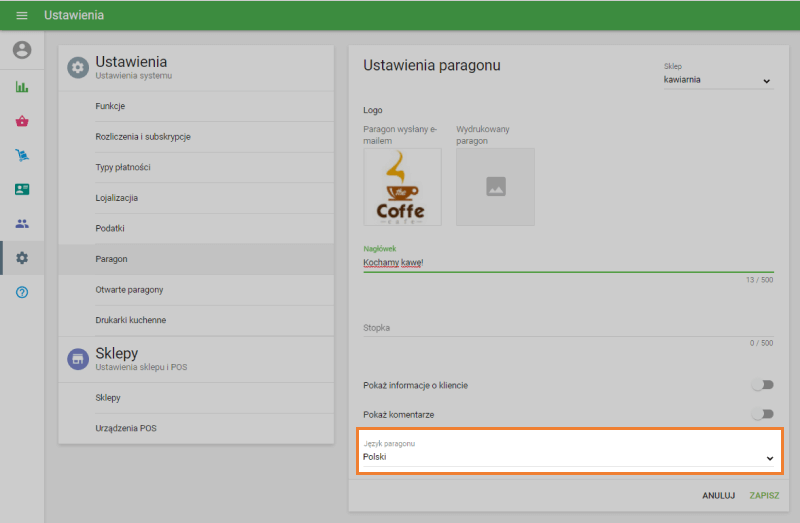
Task: Click the Coffe emailed receipt logo thumbnail
Action: tap(401, 187)
